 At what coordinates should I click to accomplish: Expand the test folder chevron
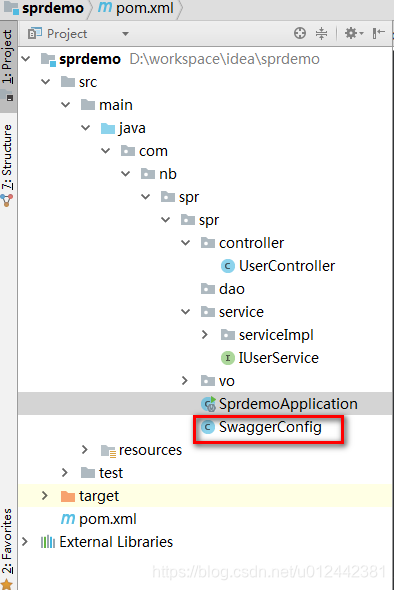tap(65, 473)
